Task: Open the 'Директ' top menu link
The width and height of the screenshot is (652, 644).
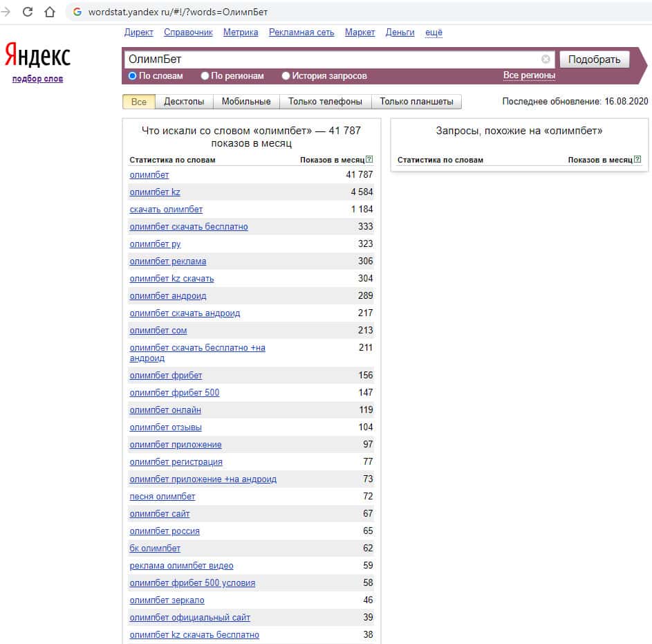Action: click(x=139, y=33)
